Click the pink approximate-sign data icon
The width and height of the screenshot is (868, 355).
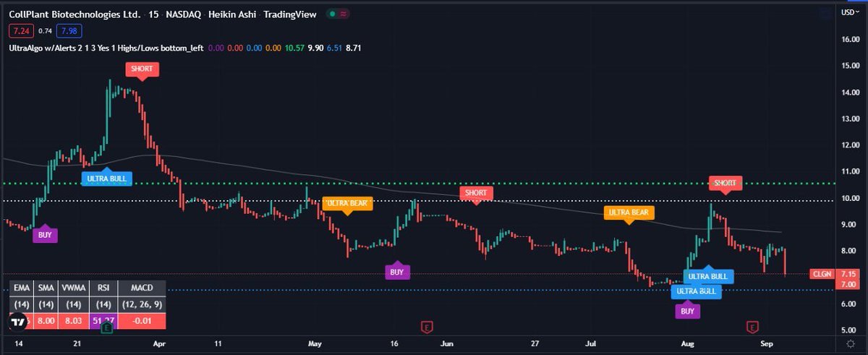coord(342,14)
